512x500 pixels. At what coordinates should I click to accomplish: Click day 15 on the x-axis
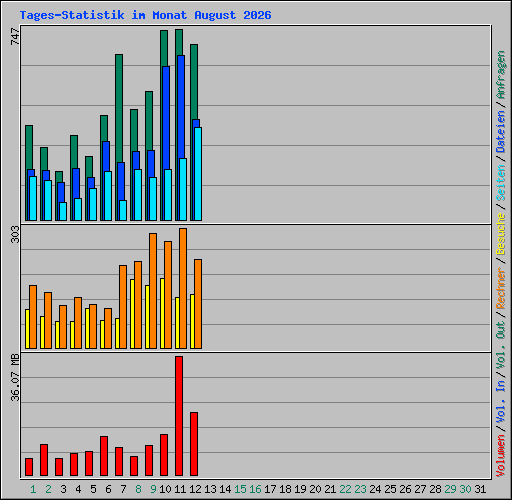(x=240, y=489)
